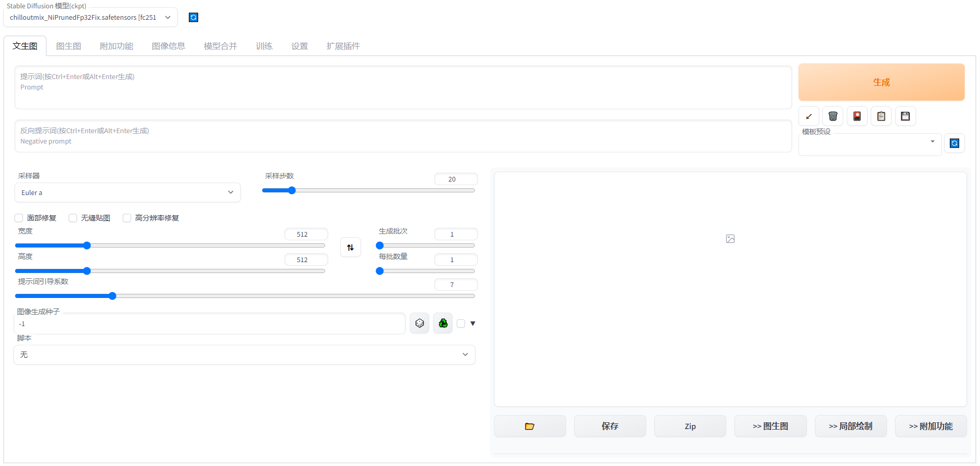
Task: Open the 脚本 script dropdown showing 无
Action: pos(244,355)
